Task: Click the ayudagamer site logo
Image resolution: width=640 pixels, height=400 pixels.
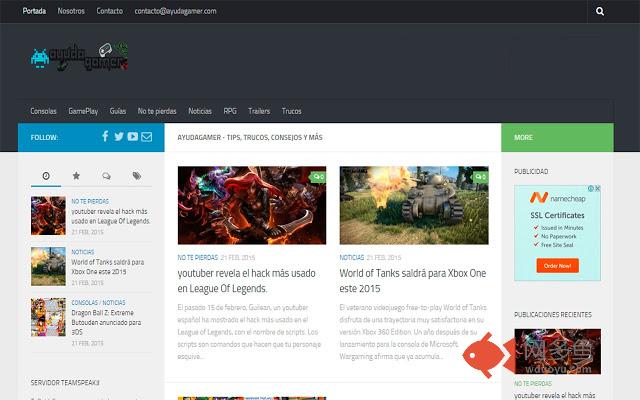Action: tap(79, 56)
